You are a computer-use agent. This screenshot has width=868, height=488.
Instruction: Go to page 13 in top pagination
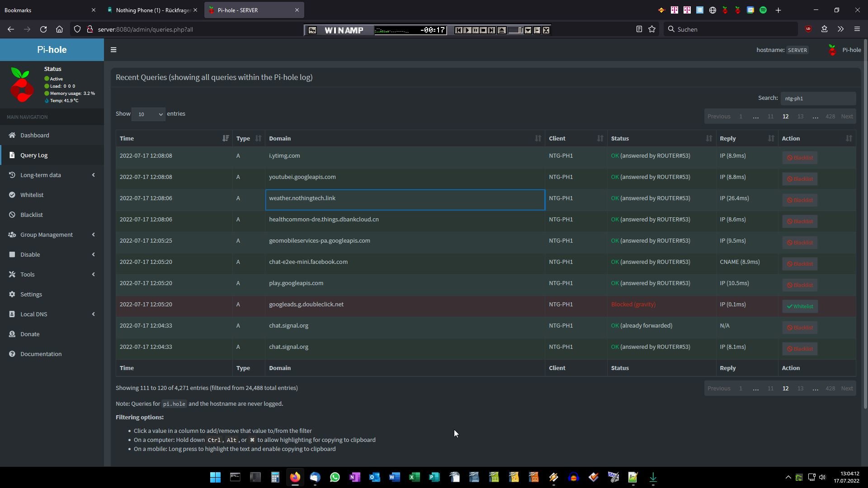pos(800,117)
